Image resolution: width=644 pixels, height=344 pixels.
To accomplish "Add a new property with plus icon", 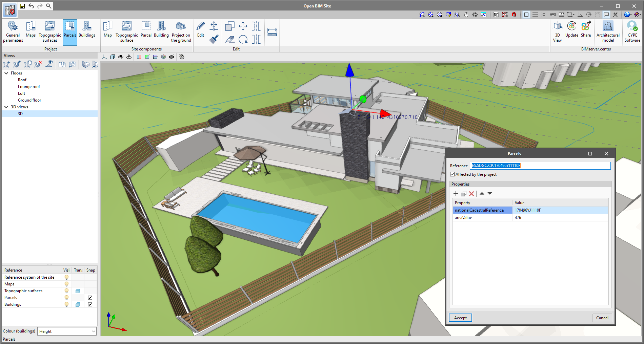I will pos(456,194).
